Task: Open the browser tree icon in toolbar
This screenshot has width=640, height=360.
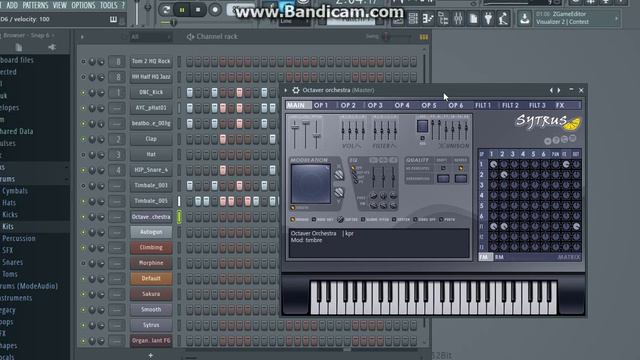Action: [x=443, y=19]
